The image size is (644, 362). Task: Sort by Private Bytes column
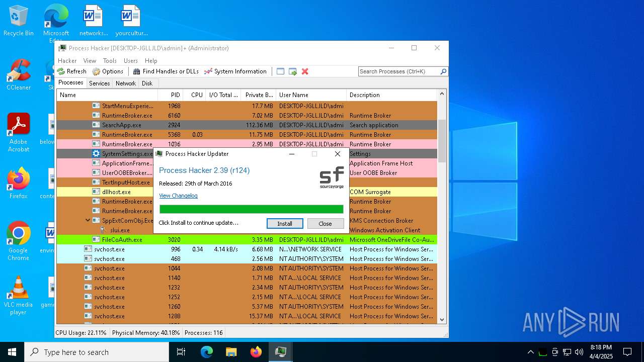[258, 95]
